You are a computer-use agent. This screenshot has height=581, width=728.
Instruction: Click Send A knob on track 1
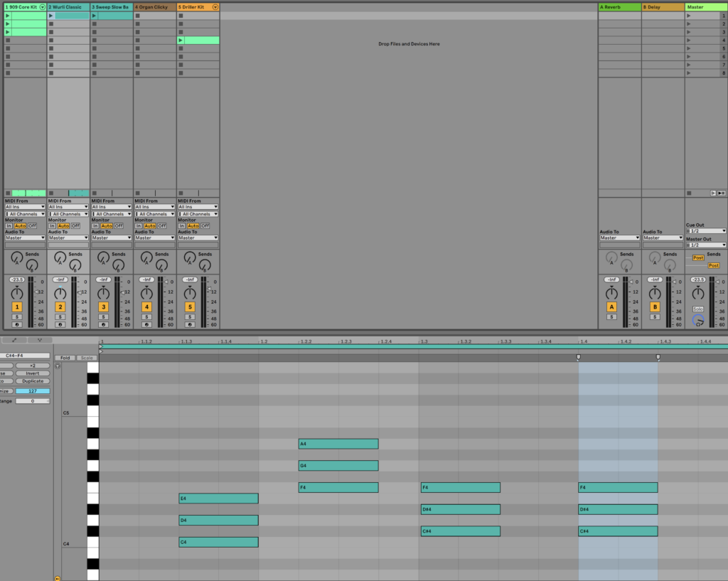point(17,257)
